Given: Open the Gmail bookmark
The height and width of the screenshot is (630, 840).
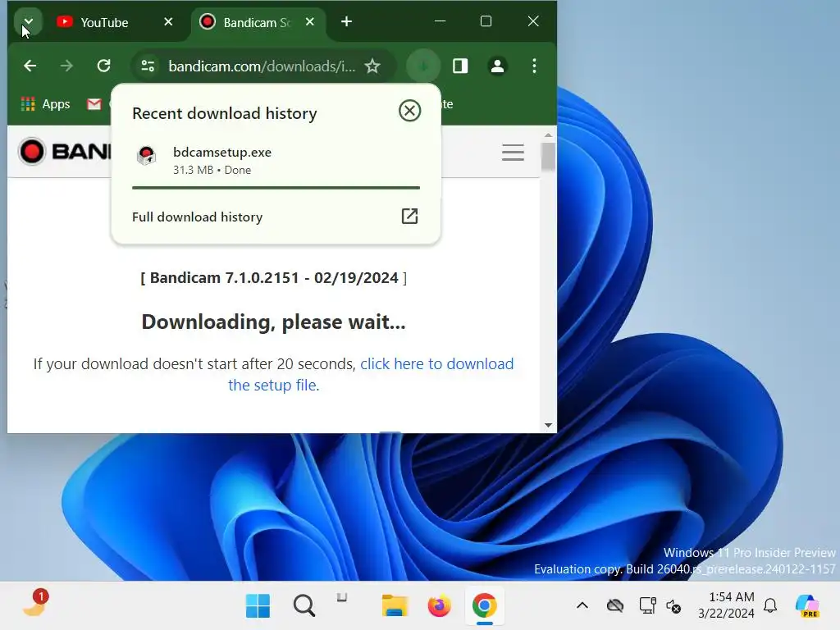Looking at the screenshot, I should [94, 104].
